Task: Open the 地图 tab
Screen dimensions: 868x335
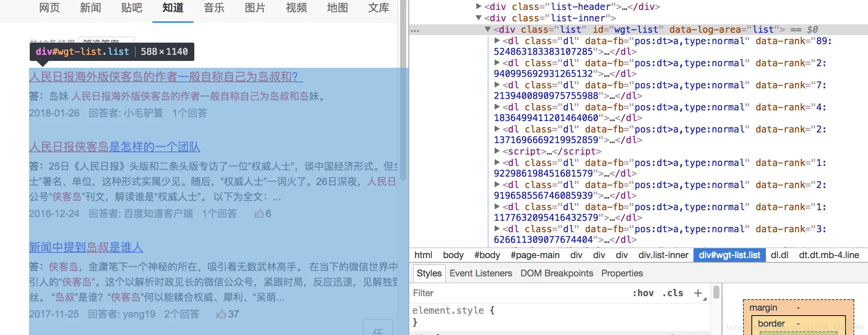Action: pos(338,8)
